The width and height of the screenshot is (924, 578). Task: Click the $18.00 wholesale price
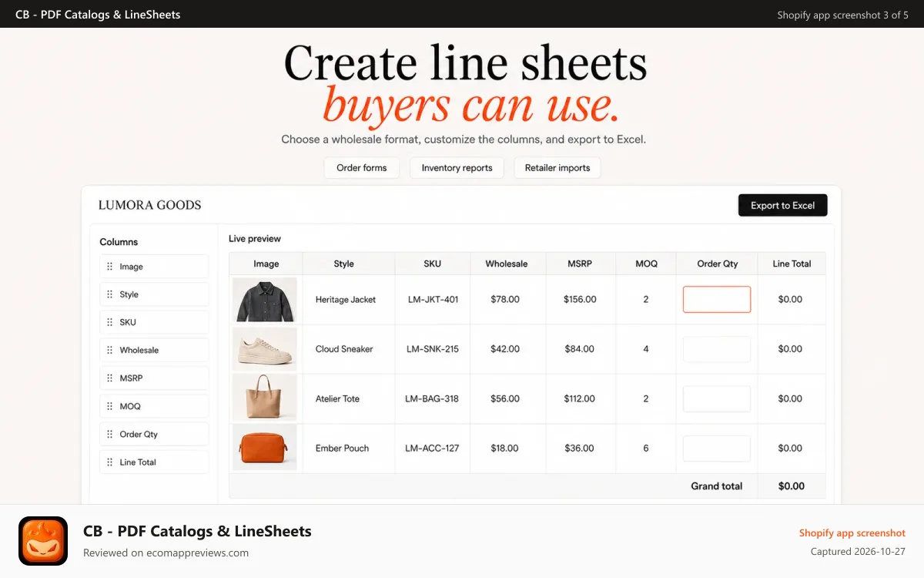[505, 449]
